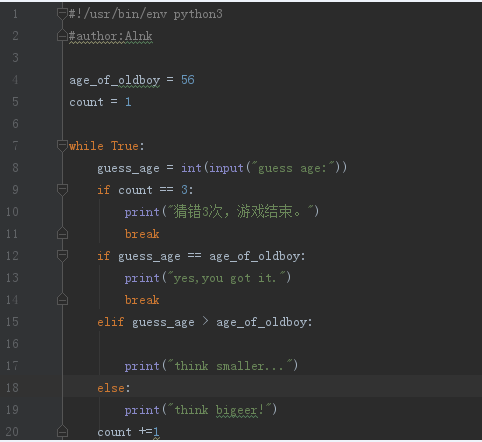Click line number 18 in the gutter
The height and width of the screenshot is (442, 482).
12,388
